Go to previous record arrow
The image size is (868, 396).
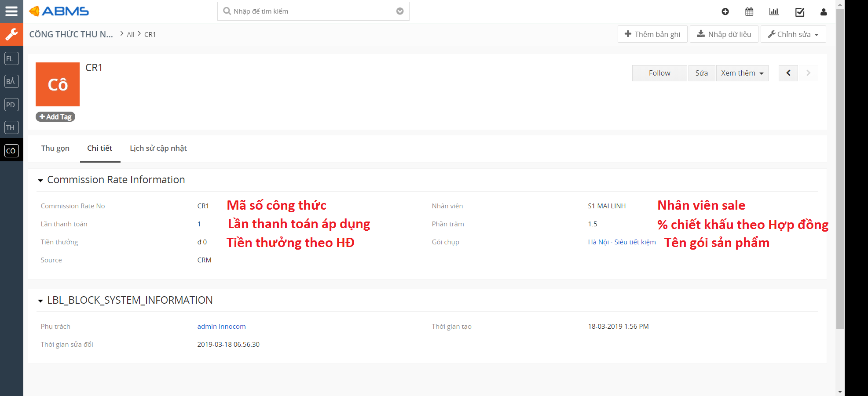click(788, 73)
